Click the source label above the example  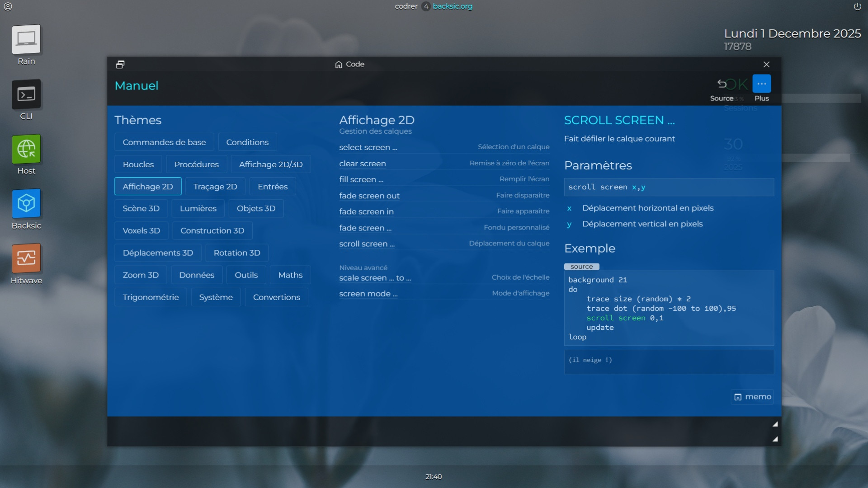pyautogui.click(x=581, y=267)
